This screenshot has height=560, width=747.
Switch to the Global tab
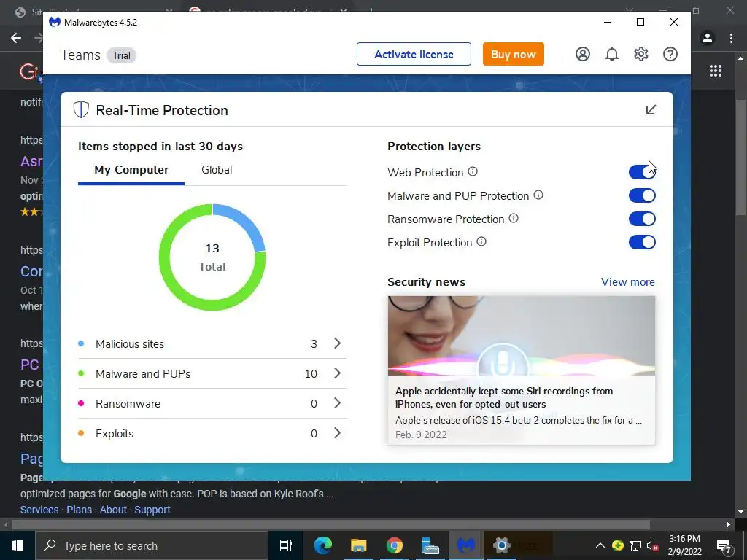[217, 170]
